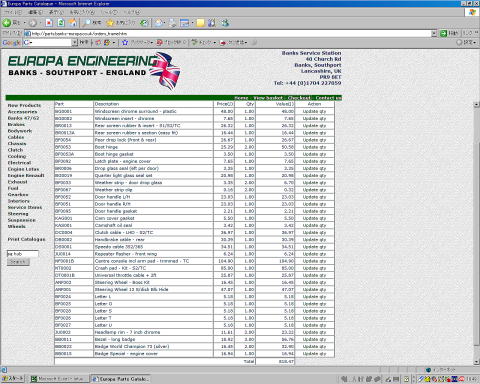Click the Forward navigation arrow
The width and height of the screenshot is (480, 384).
tap(33, 23)
